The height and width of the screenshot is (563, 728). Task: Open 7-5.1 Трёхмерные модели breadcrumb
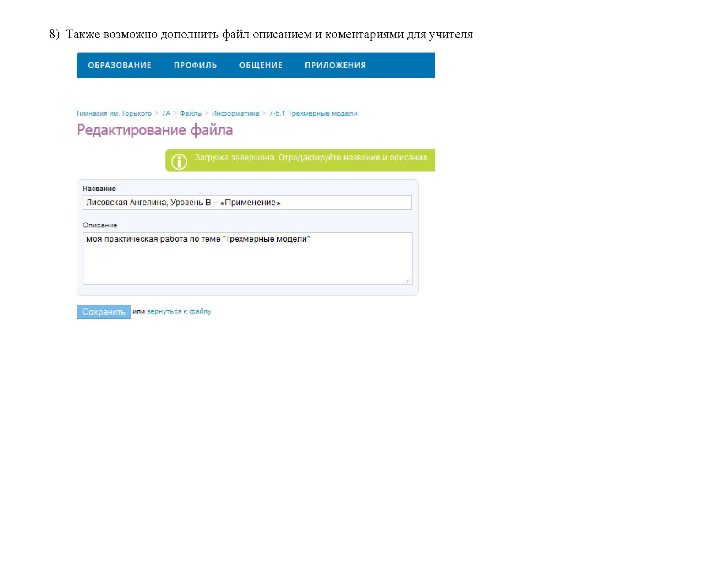[x=313, y=113]
